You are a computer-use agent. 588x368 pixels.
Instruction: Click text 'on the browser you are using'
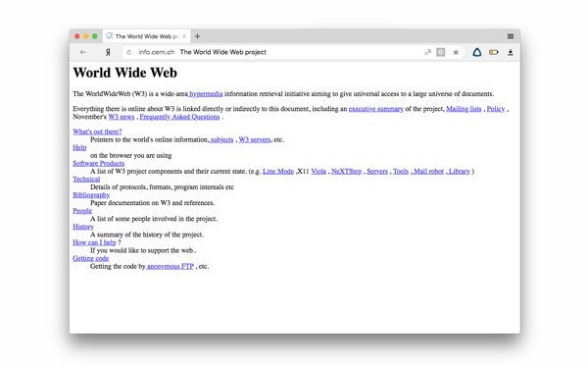pos(131,155)
